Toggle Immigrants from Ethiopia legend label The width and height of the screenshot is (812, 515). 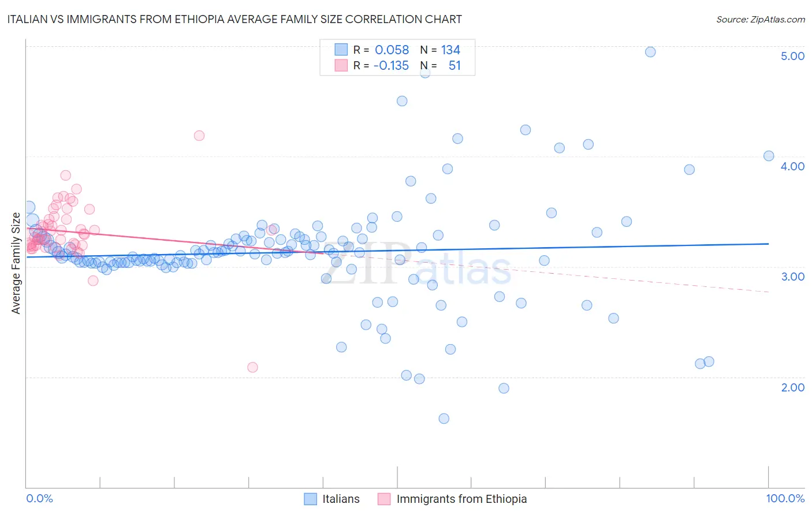(461, 499)
